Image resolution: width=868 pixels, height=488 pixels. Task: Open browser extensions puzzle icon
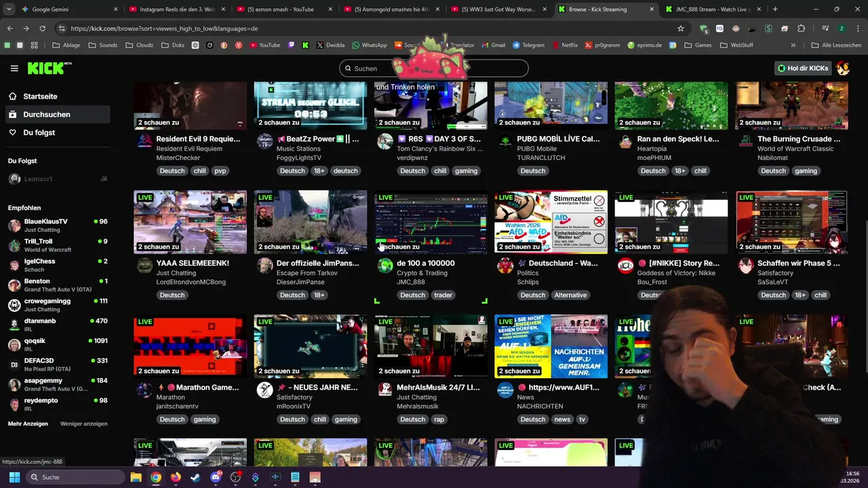pyautogui.click(x=802, y=28)
